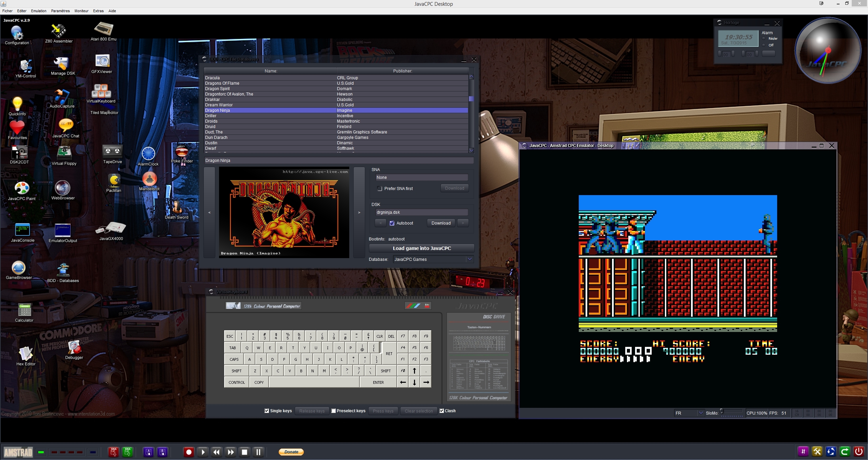Click the red SNA load button in the bottom toolbar
Screen dimensions: 868x460
(114, 452)
